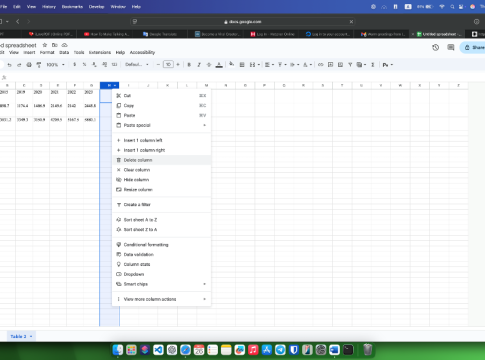Select Sort sheet Z to A
485x360 pixels.
pos(161,229)
